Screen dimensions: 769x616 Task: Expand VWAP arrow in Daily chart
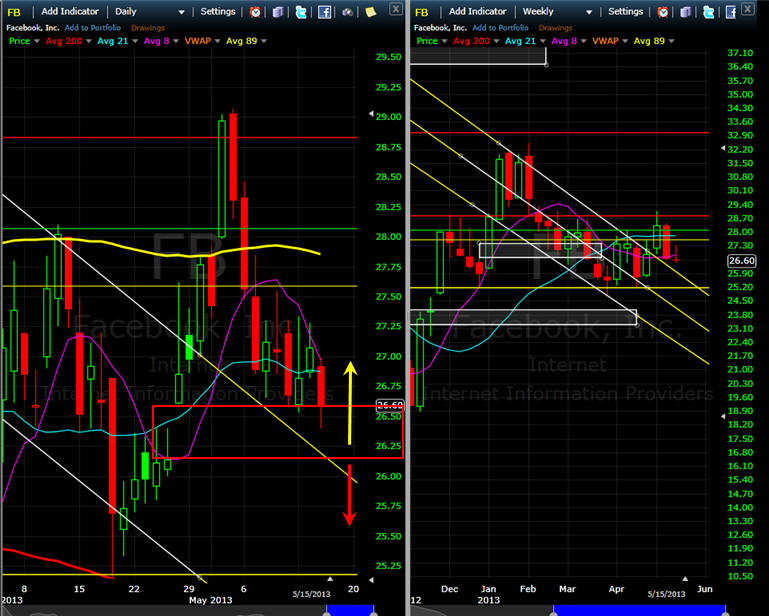217,41
